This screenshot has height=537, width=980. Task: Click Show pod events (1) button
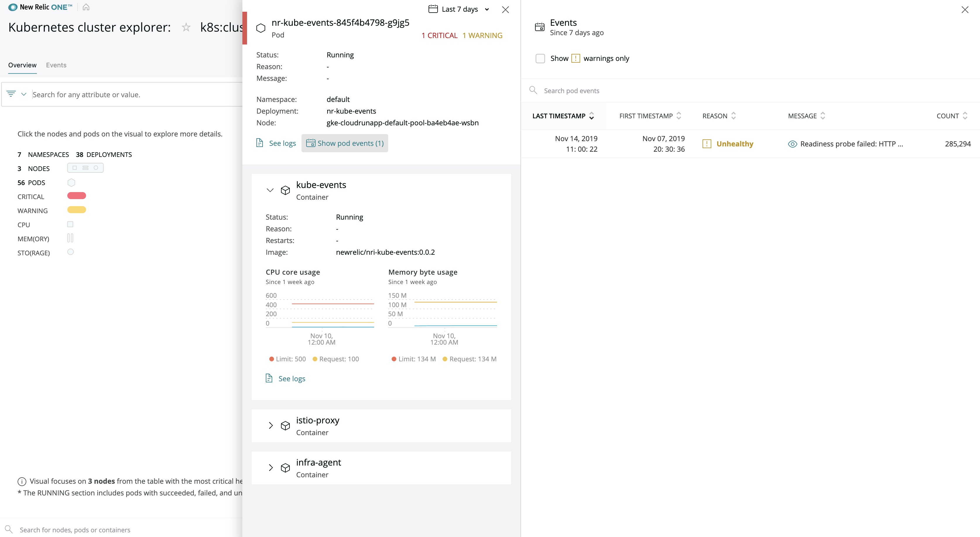(x=345, y=143)
